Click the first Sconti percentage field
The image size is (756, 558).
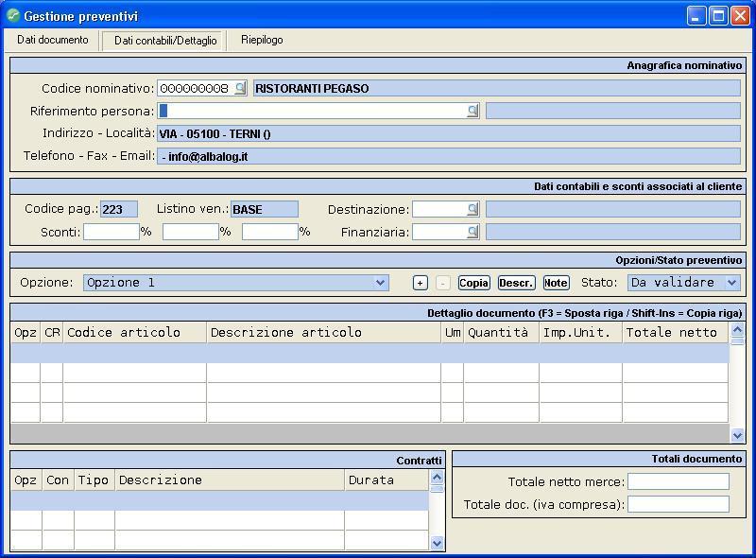pos(111,232)
